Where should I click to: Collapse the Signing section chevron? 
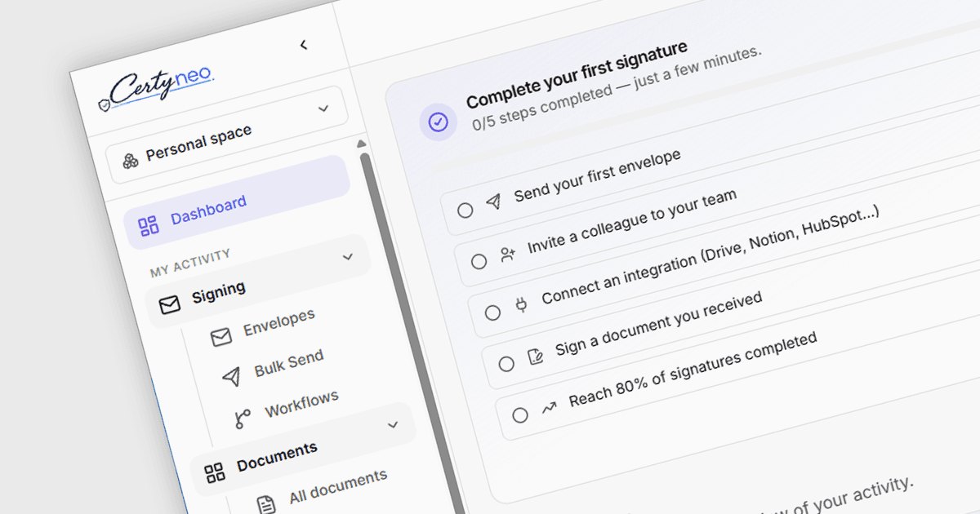coord(348,257)
